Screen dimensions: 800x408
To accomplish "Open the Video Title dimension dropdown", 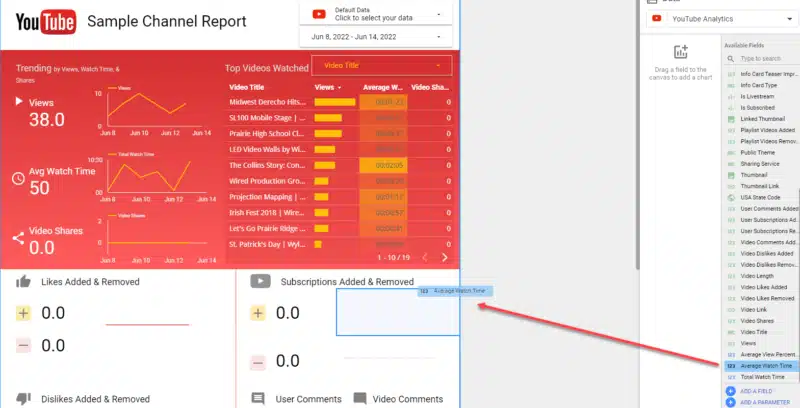I will [382, 65].
